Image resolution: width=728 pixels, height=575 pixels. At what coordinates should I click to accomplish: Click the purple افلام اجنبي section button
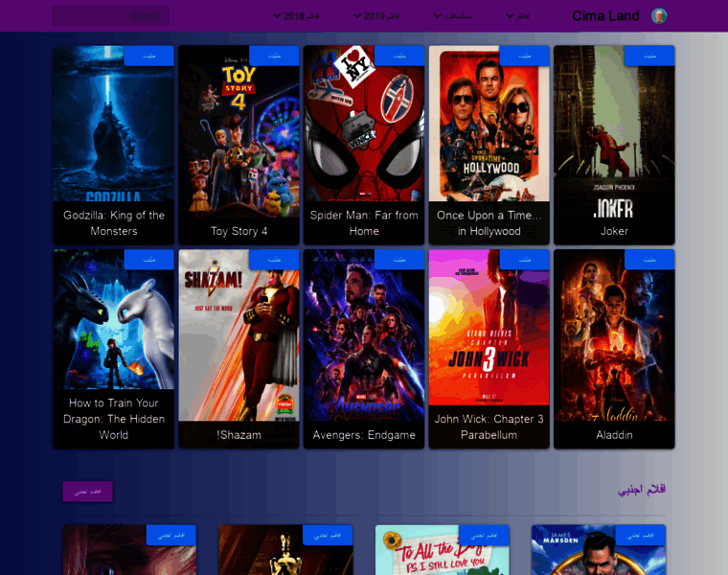pos(88,492)
